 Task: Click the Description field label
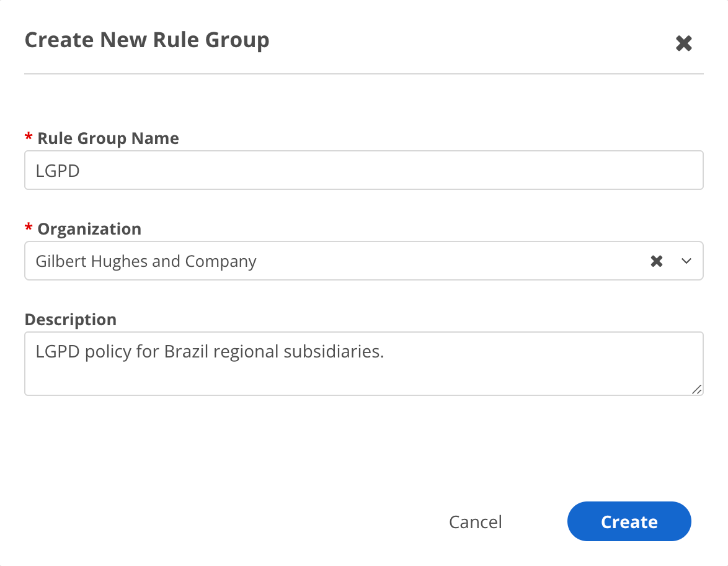tap(70, 320)
